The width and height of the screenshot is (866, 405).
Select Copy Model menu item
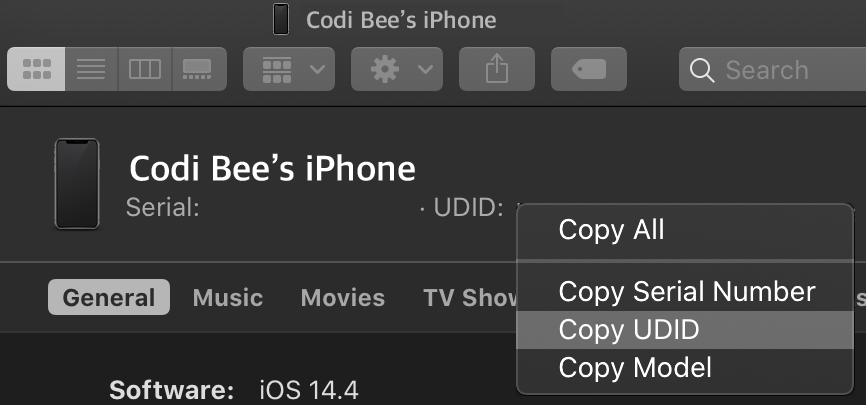[635, 367]
